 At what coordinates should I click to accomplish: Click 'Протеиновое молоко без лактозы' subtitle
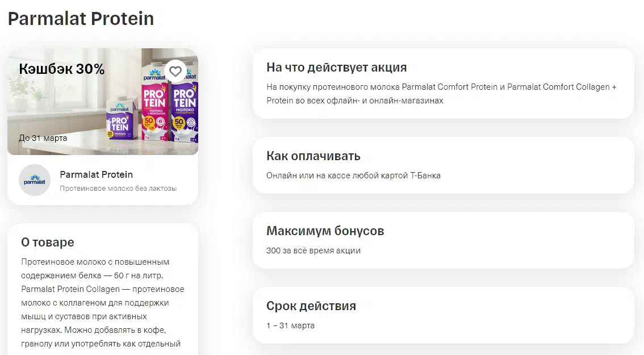point(118,189)
